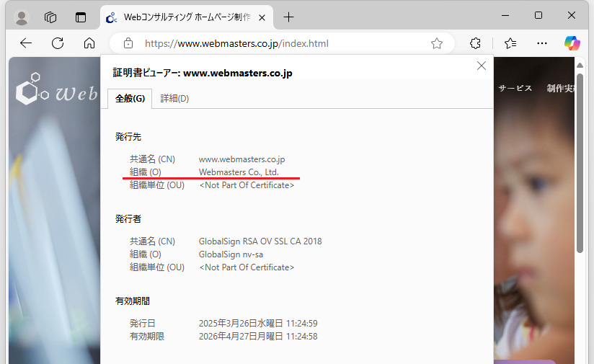
Task: Click the 発行先 section heading
Action: (128, 137)
